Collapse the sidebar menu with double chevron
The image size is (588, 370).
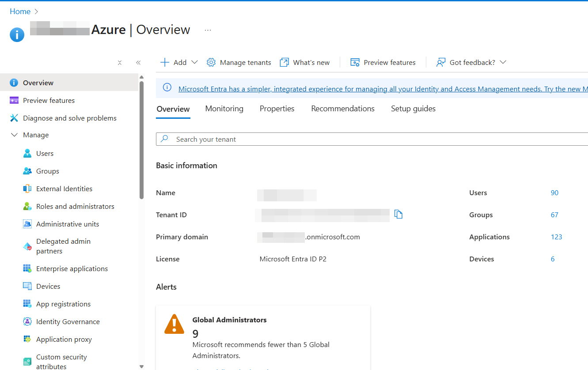point(138,63)
